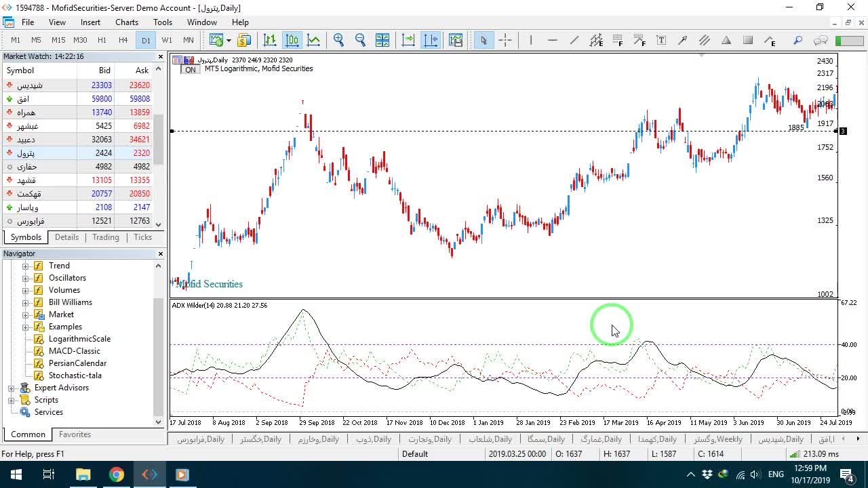Zoom out of the chart
Viewport: 868px width, 488px height.
[361, 40]
